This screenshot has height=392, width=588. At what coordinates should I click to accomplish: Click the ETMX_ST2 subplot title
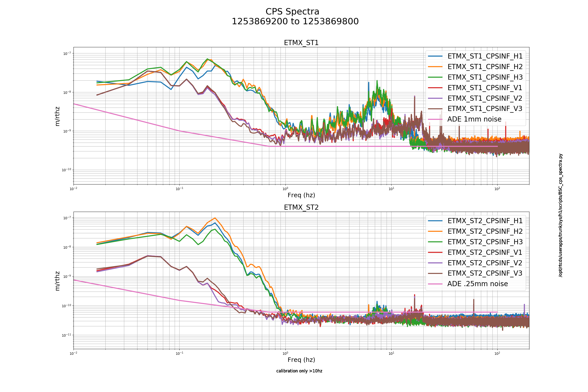click(x=301, y=208)
